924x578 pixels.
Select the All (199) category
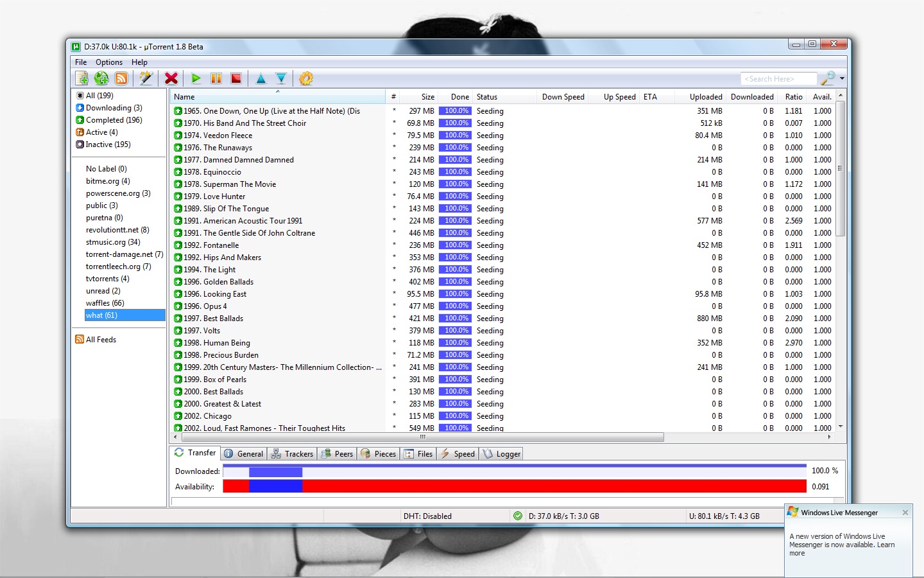95,96
